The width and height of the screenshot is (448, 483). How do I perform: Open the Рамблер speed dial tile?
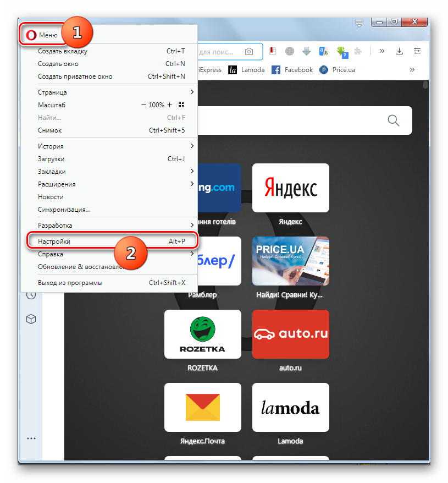coord(219,261)
